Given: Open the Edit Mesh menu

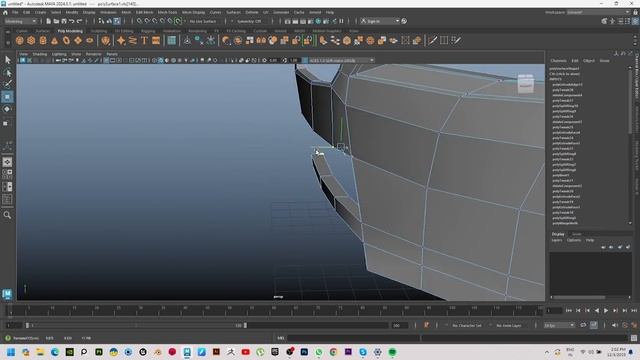Looking at the screenshot, I should coord(144,12).
